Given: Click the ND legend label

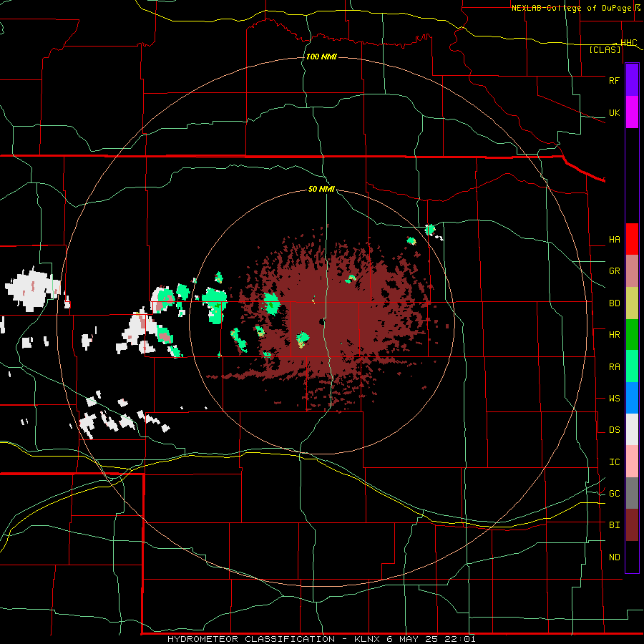Looking at the screenshot, I should point(614,557).
